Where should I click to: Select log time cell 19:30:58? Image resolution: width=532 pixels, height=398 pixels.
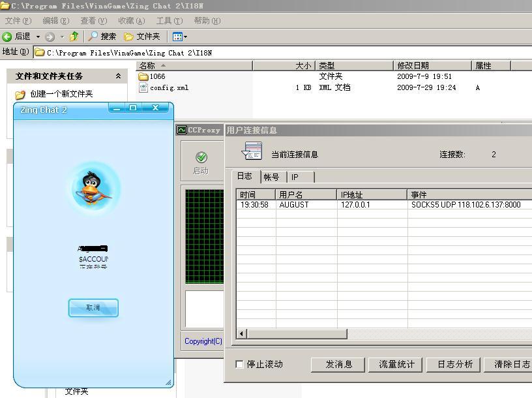click(x=254, y=205)
